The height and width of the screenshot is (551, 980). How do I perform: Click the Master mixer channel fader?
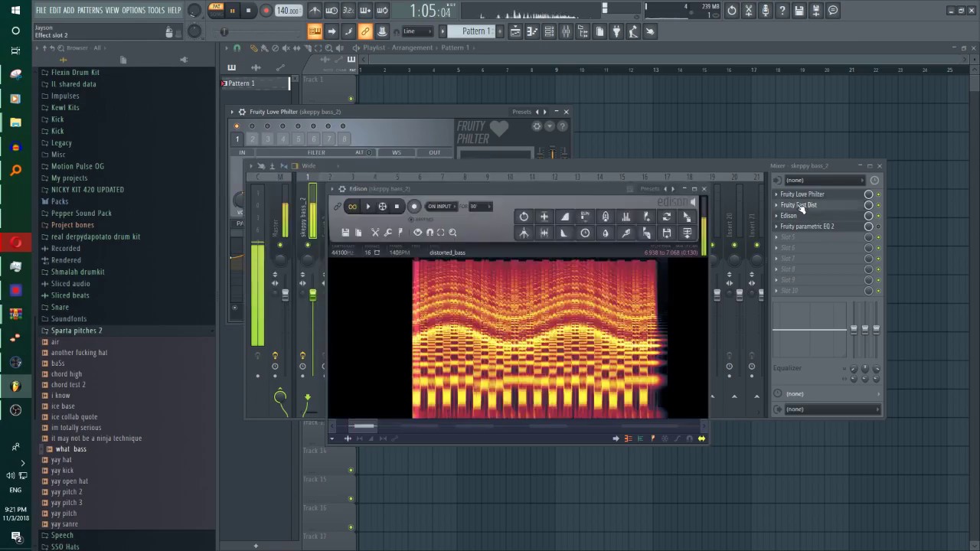click(x=286, y=295)
